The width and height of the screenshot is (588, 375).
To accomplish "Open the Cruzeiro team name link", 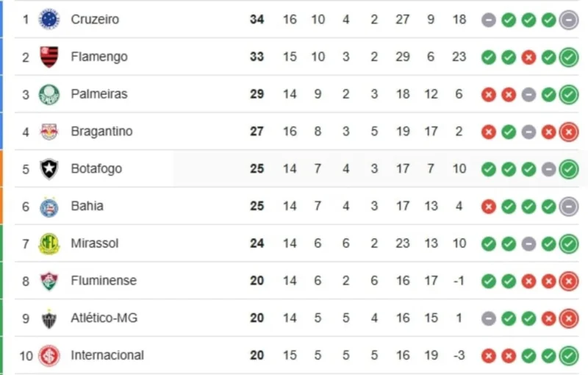I will click(x=95, y=19).
